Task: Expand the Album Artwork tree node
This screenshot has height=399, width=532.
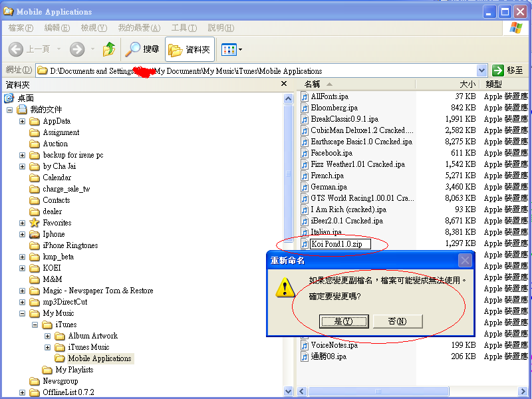Action: tap(48, 336)
